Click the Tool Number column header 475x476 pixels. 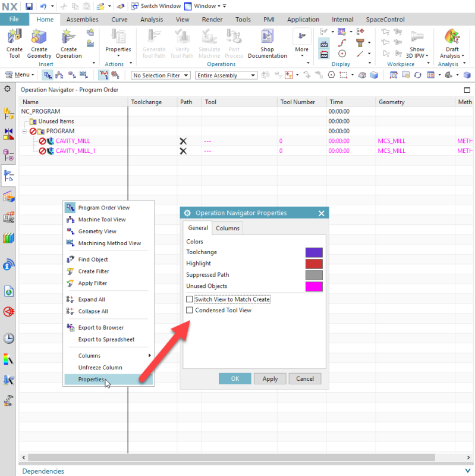(x=302, y=102)
